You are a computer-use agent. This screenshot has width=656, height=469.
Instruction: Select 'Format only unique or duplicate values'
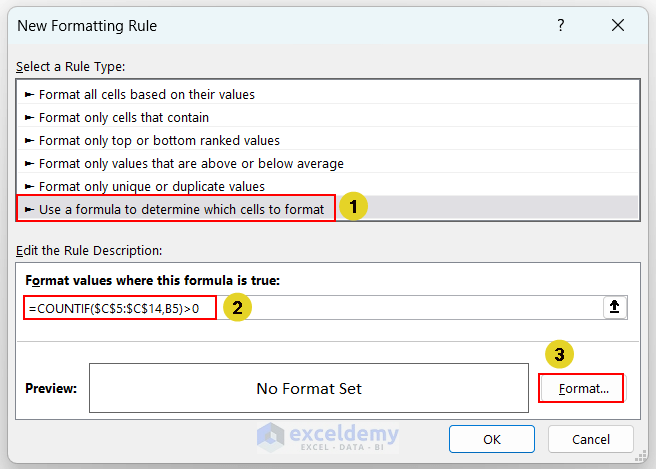152,186
